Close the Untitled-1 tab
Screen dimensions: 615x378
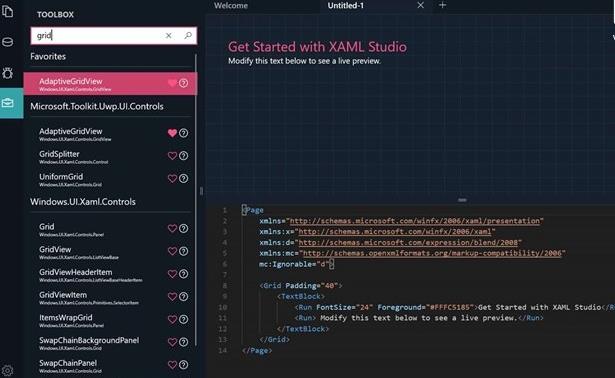pos(420,5)
